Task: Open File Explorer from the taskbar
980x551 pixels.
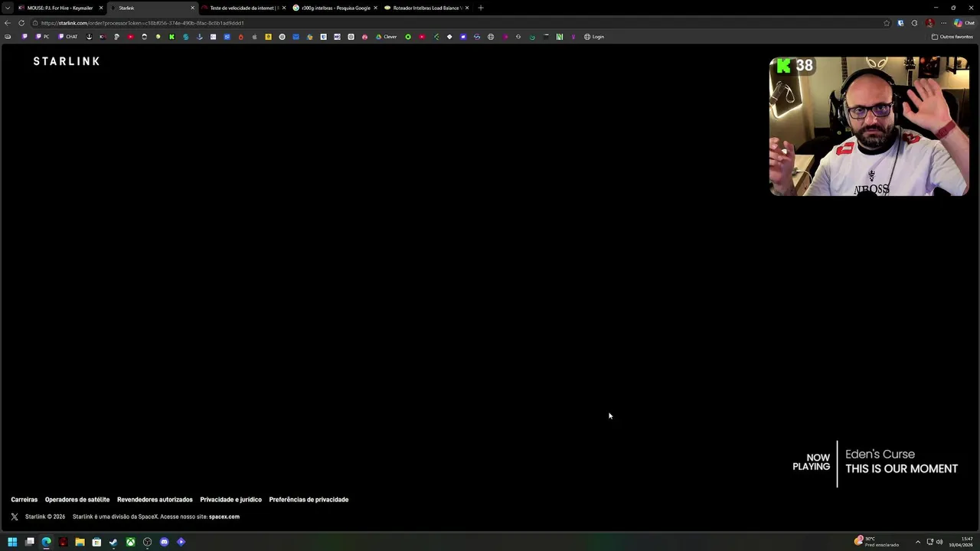Action: [80, 542]
